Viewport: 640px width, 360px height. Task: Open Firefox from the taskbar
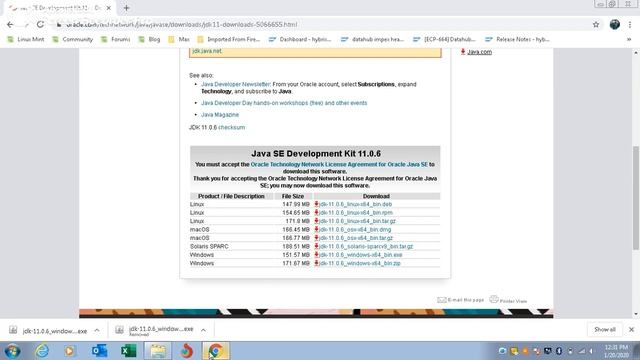[x=187, y=351]
